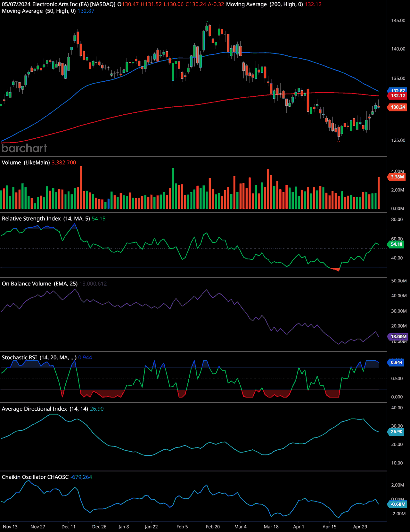Screen dimensions: 410x532
Task: Click '20.00M' on the OBV axis
Action: click(x=399, y=326)
